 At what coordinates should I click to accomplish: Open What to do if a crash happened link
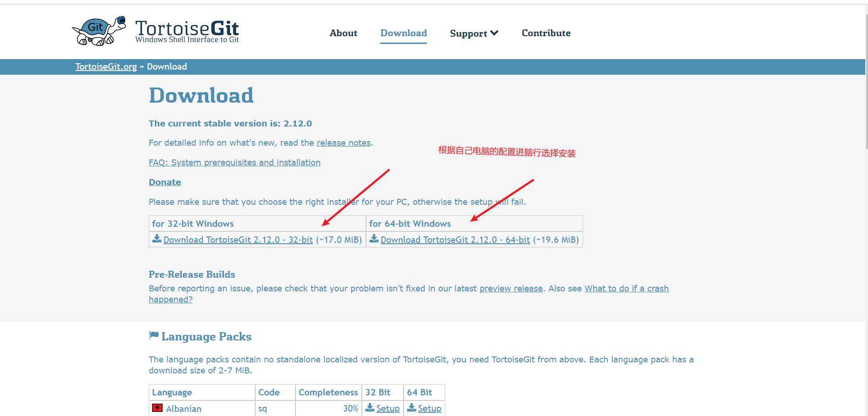click(627, 289)
